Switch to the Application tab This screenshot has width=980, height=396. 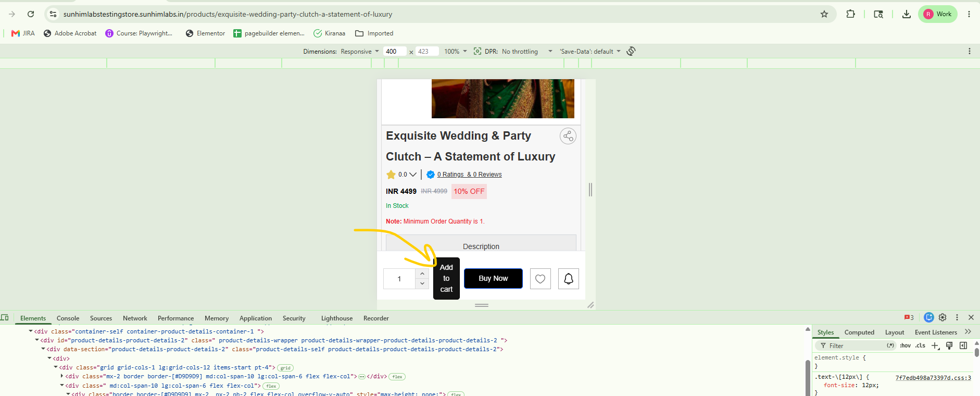click(x=256, y=318)
